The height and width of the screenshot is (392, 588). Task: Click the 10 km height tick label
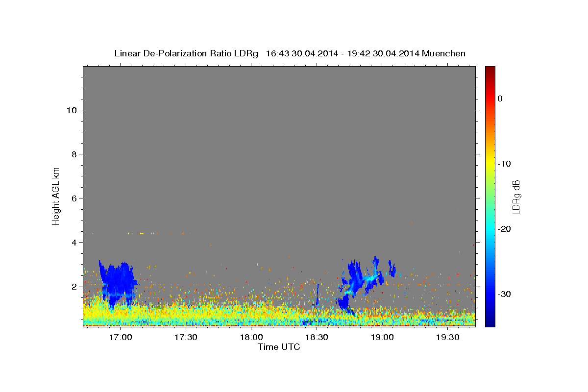[x=71, y=110]
